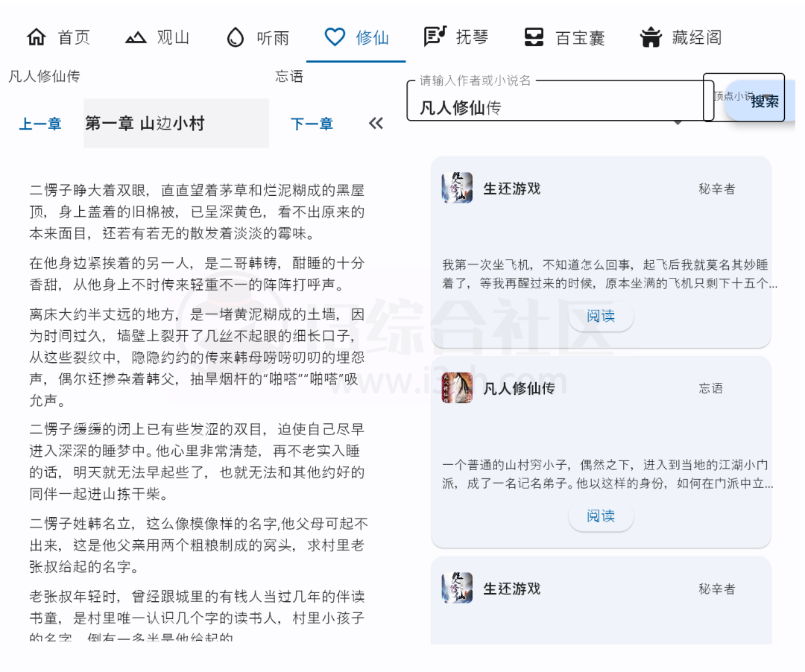Click book title 凡人修仙传 above reader
Screen dimensions: 805x672
click(x=44, y=77)
